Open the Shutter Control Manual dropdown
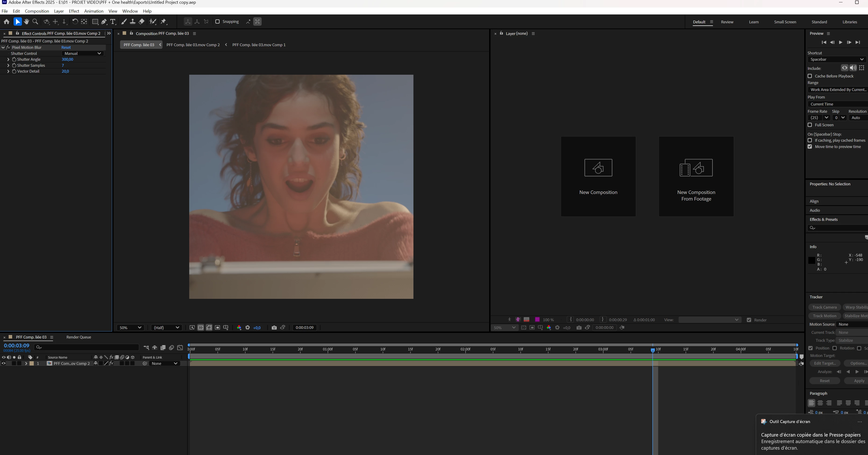This screenshot has width=868, height=455. [82, 53]
